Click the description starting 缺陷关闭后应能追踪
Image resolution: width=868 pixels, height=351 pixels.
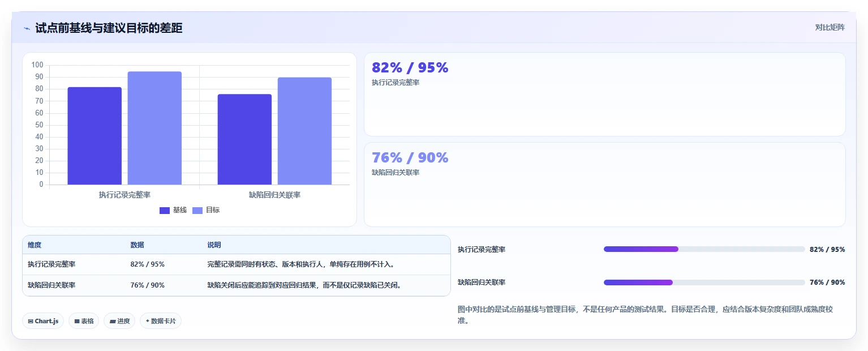click(x=306, y=285)
